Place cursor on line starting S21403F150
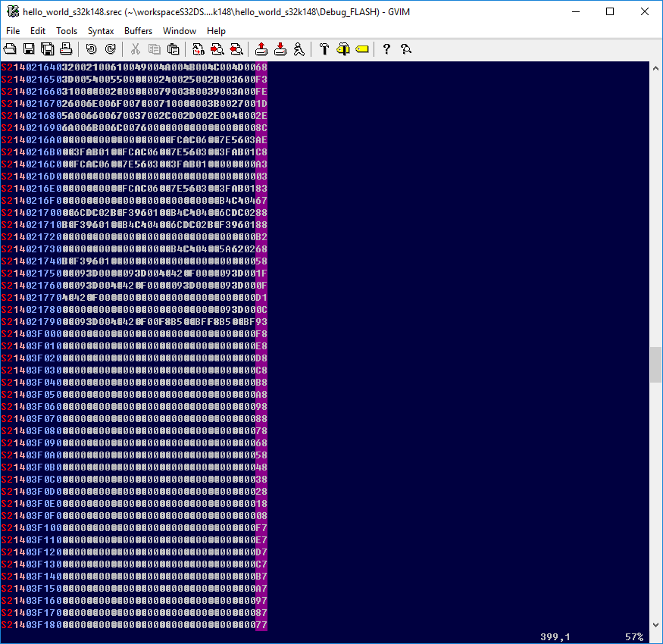The height and width of the screenshot is (644, 663). point(134,589)
